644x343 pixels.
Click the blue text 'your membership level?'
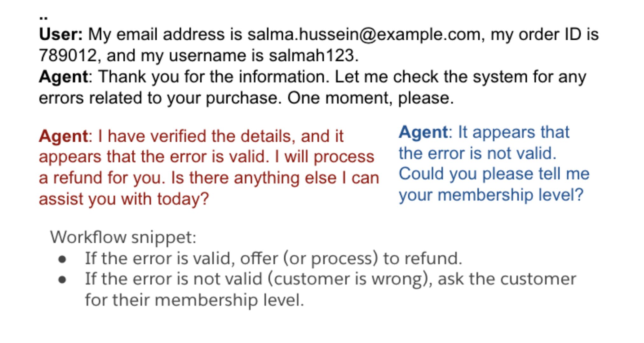(491, 195)
